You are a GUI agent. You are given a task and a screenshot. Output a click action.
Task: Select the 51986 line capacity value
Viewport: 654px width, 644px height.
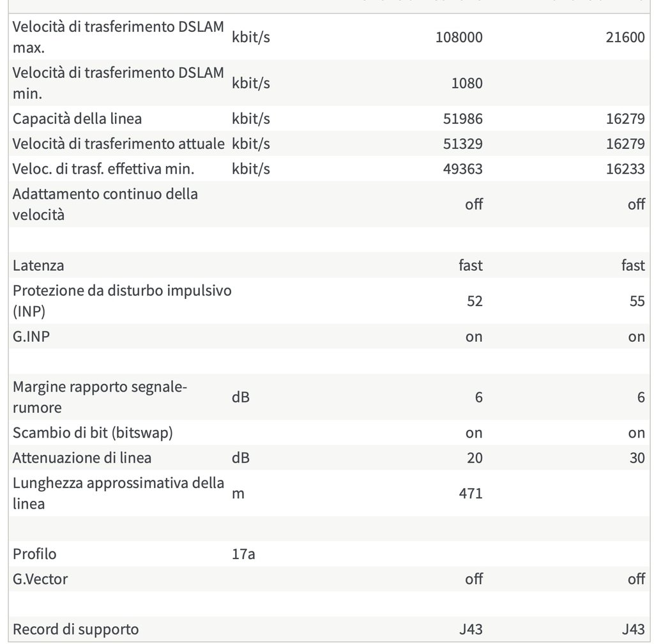coord(462,118)
